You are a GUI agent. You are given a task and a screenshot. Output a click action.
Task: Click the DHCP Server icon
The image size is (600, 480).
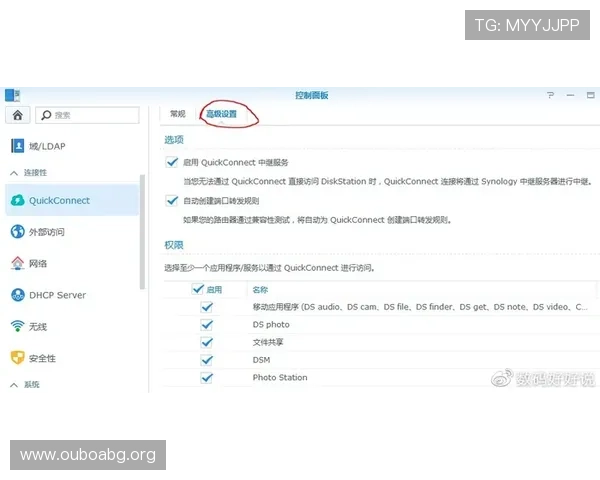tap(18, 295)
